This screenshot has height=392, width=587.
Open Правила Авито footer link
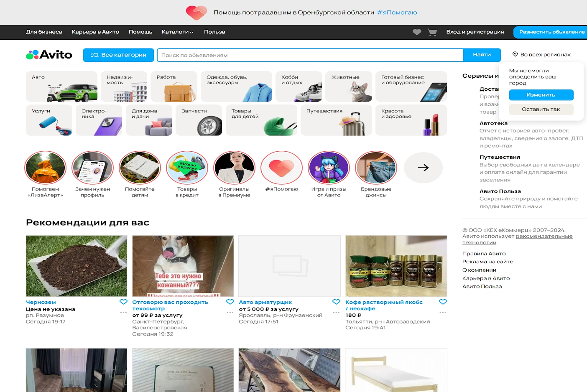484,254
